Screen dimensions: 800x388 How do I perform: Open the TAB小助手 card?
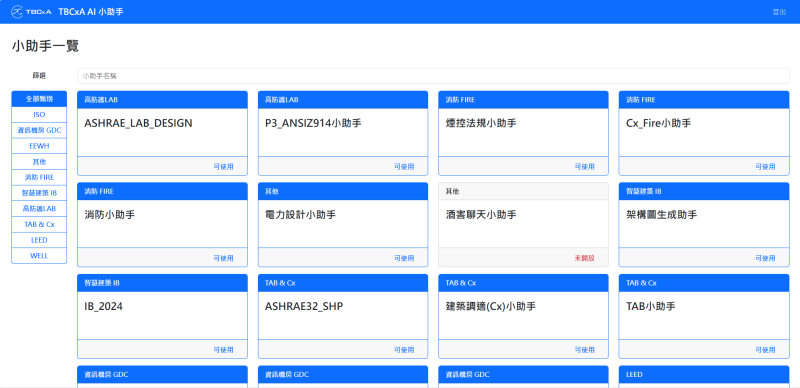(x=704, y=317)
